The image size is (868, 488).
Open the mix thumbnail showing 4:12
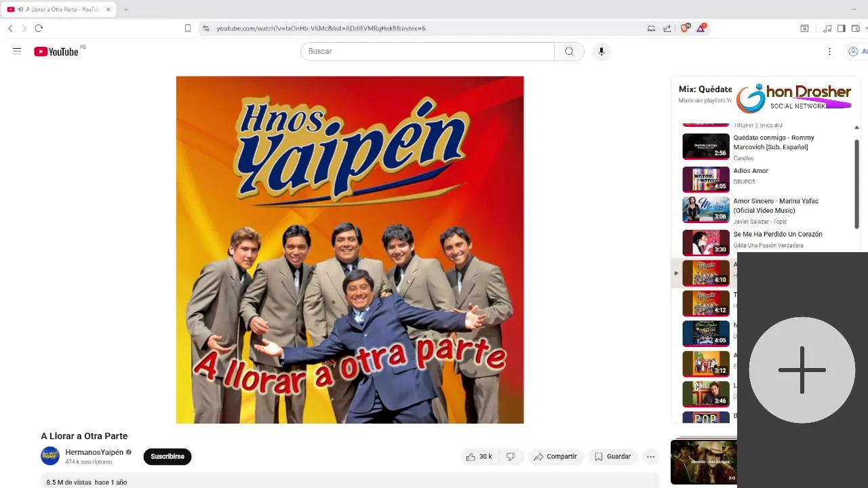[x=706, y=304]
